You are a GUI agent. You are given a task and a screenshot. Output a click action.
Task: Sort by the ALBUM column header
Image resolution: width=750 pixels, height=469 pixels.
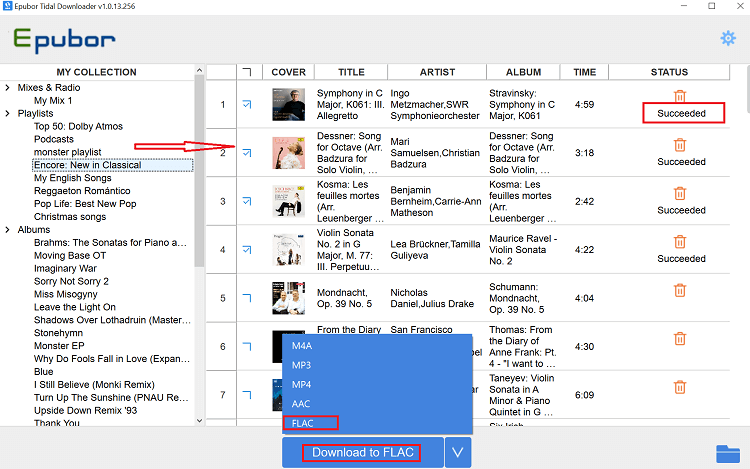click(x=523, y=72)
